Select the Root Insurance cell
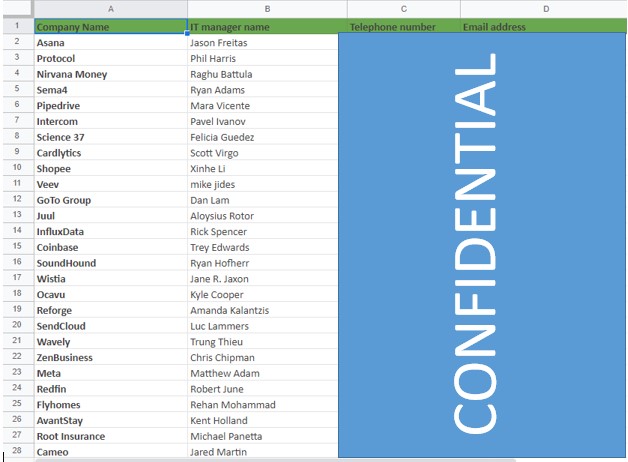The image size is (628, 462). click(x=111, y=436)
